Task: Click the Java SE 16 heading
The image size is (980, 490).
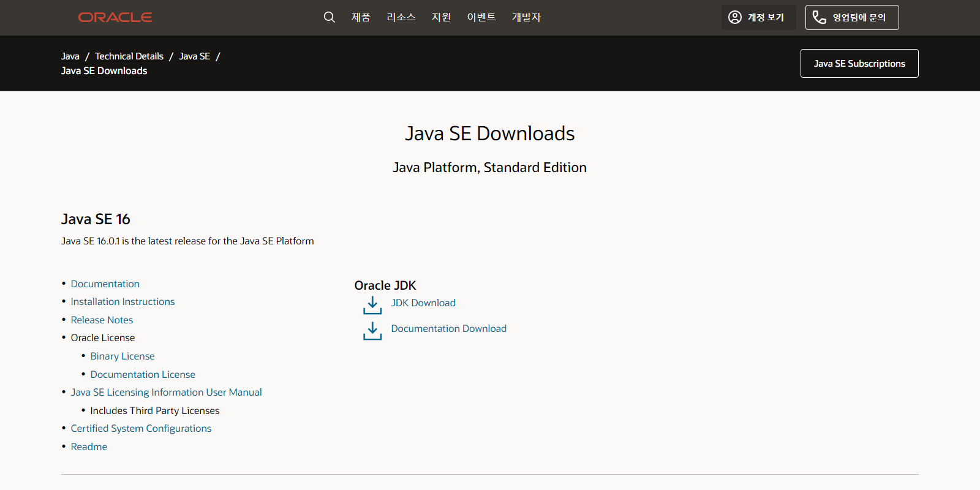Action: click(x=96, y=219)
